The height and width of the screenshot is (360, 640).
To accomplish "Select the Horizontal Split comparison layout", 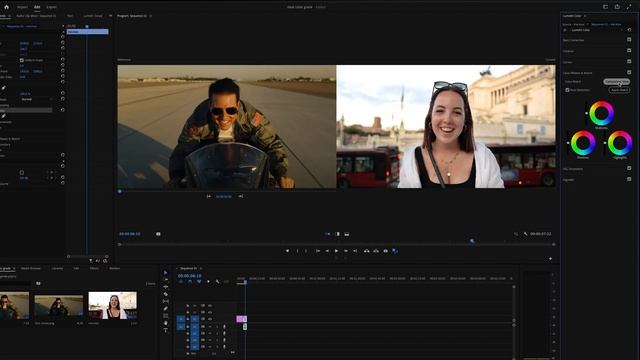I will click(x=347, y=234).
